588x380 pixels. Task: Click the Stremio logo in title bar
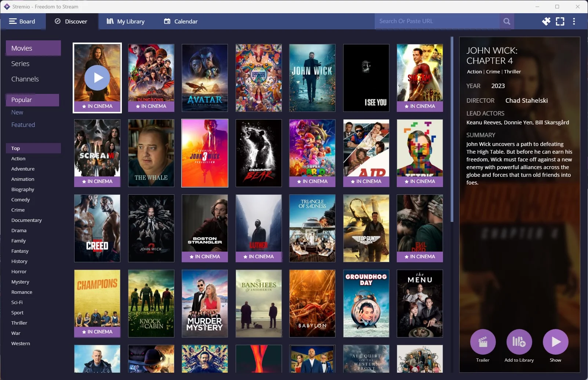point(7,7)
